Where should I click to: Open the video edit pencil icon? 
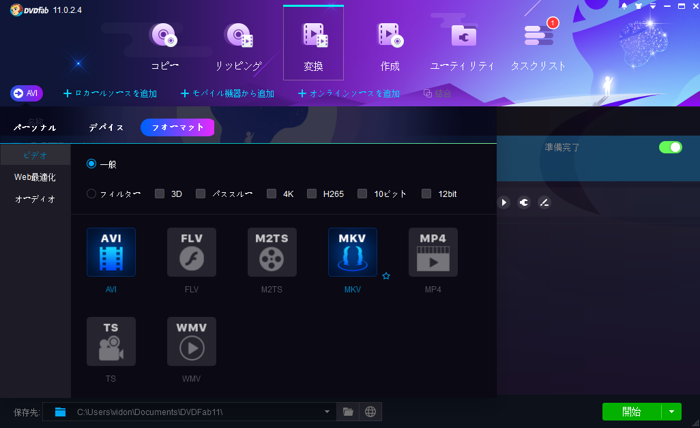coord(544,203)
